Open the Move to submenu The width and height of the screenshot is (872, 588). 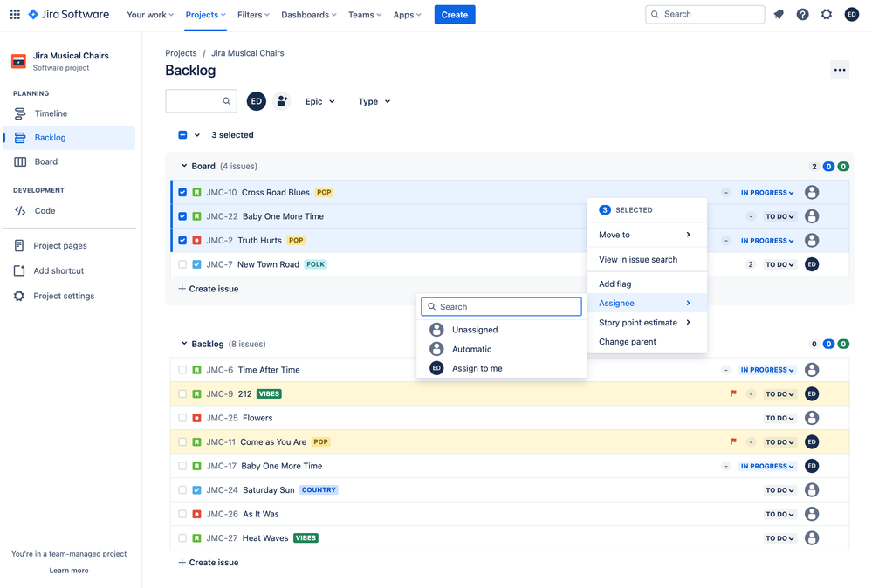(x=647, y=235)
